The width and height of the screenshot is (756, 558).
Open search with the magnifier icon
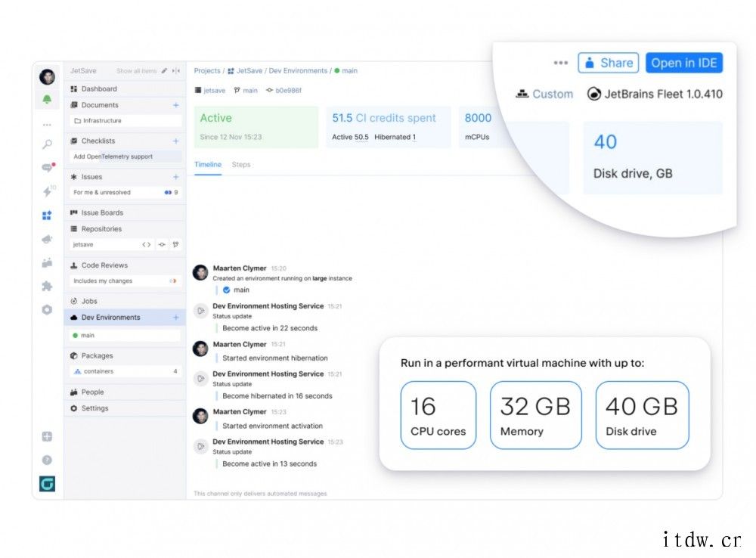click(x=47, y=144)
